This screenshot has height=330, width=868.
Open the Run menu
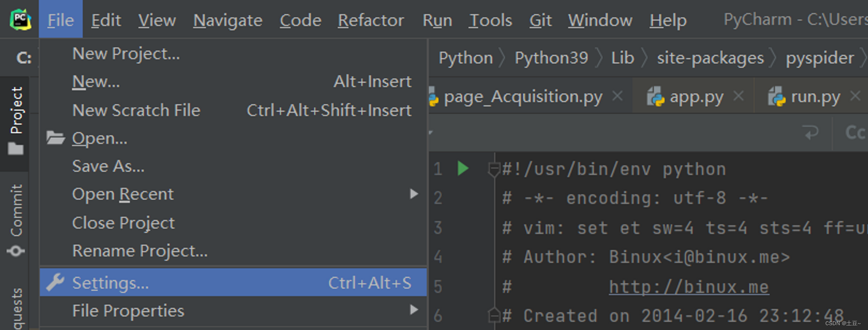tap(437, 20)
